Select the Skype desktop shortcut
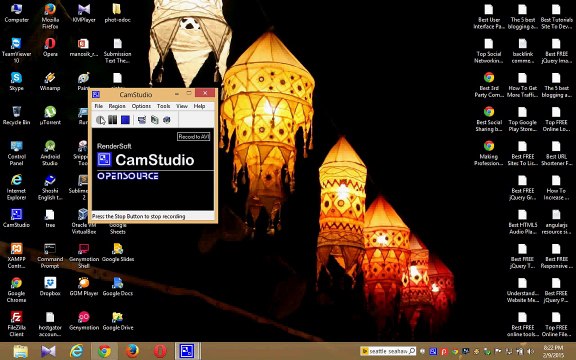This screenshot has height=360, width=576. tap(17, 82)
